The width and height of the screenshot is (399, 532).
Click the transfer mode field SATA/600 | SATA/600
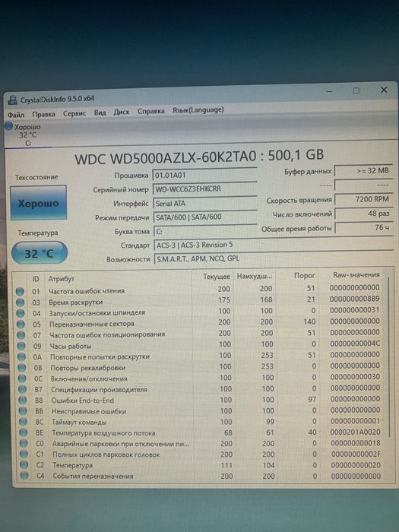point(205,217)
